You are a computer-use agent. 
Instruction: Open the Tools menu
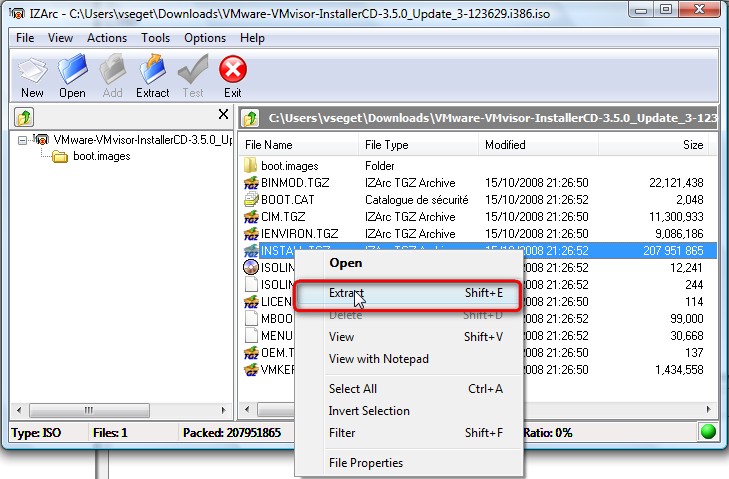point(156,38)
